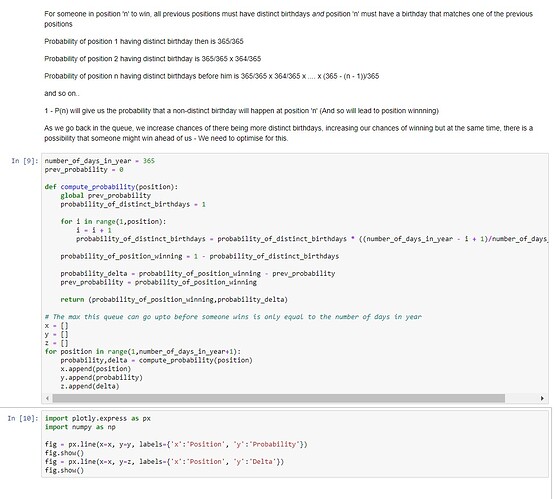Click the comment about max queue length
This screenshot has height=499, width=557.
(x=233, y=316)
